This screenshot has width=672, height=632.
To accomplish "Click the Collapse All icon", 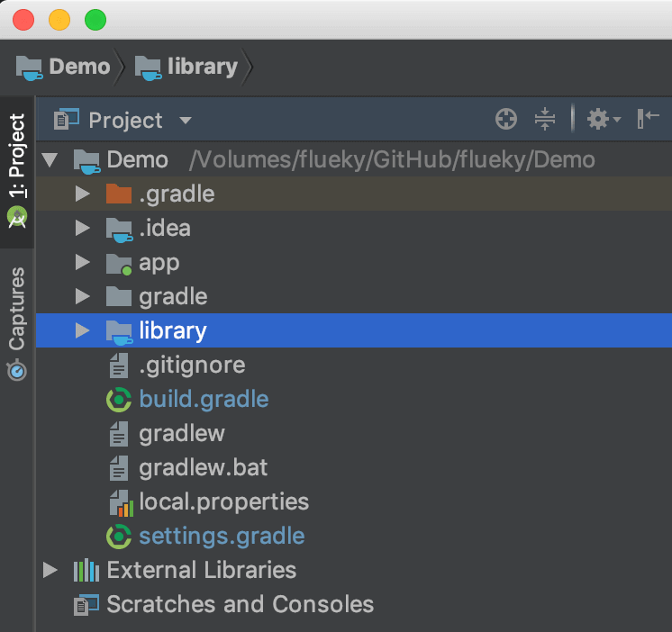I will click(x=544, y=119).
